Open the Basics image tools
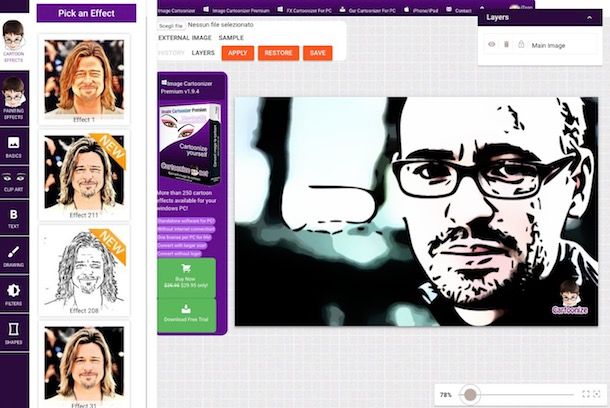 (x=14, y=147)
